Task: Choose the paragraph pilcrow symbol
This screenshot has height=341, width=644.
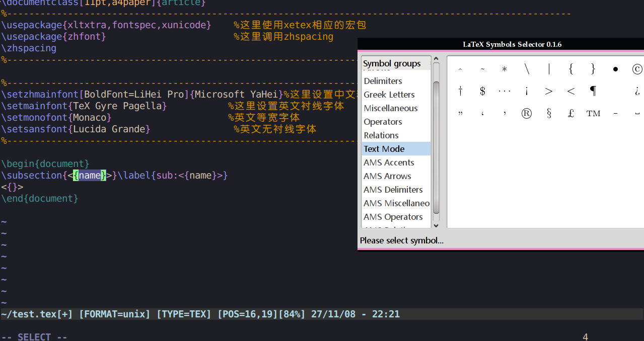Action: point(593,91)
